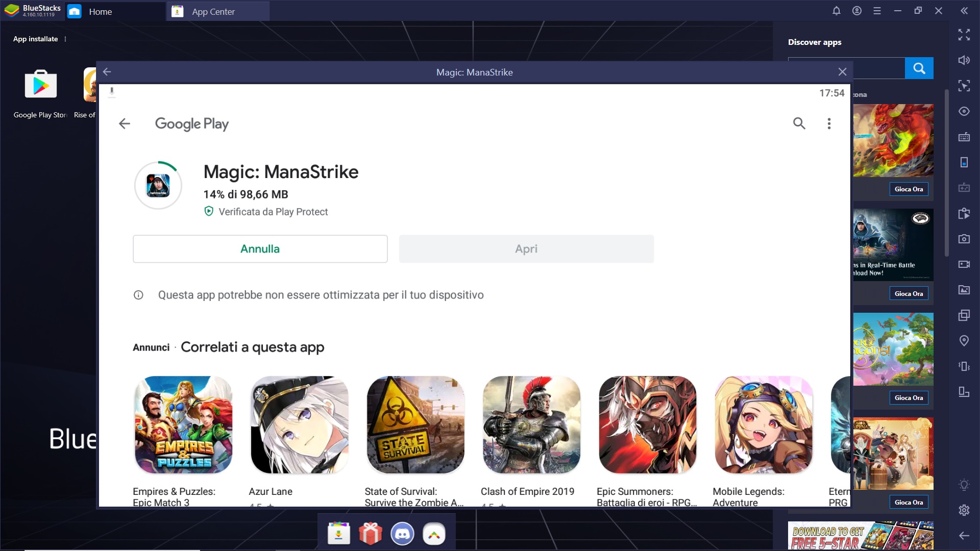The image size is (980, 551).
Task: Open BlueStacks settings gear icon
Action: click(x=964, y=510)
